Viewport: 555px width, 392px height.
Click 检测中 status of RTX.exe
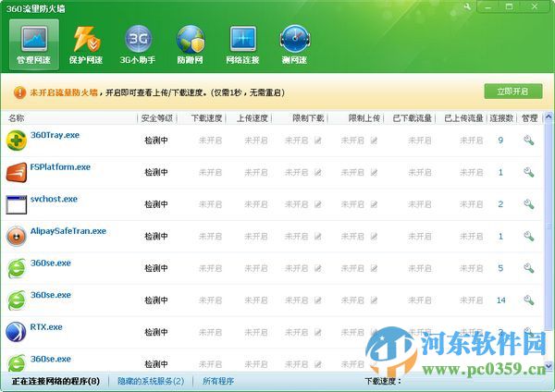[x=156, y=332]
